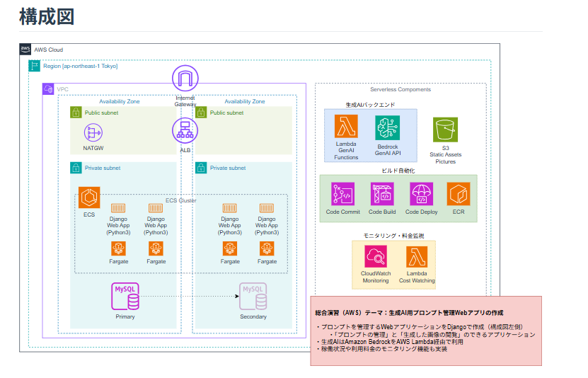Click the AWS Cloud logo icon
The image size is (588, 378).
point(25,49)
